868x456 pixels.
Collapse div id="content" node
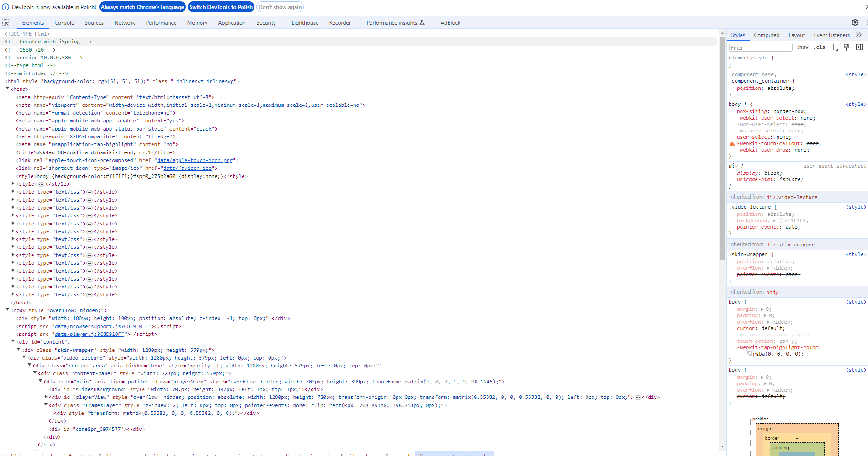tap(13, 341)
